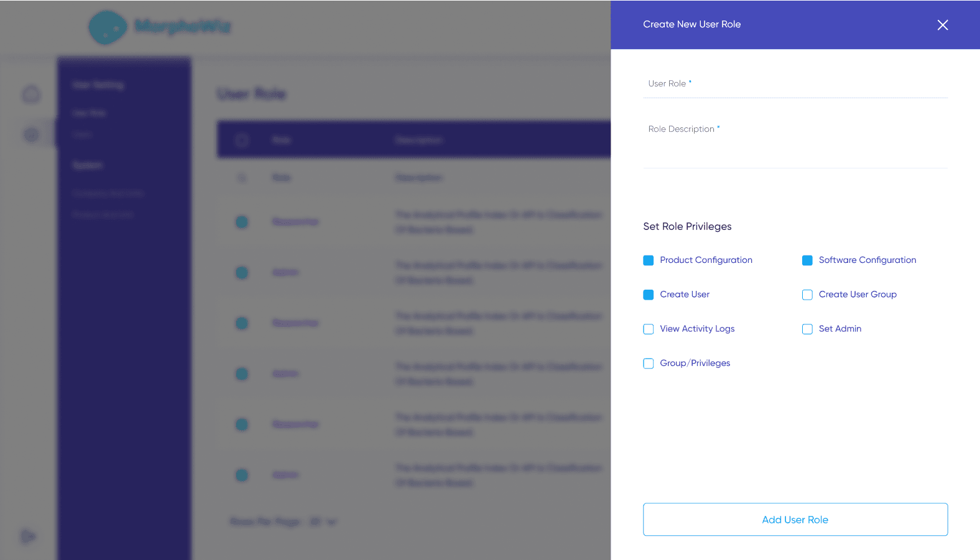Screen dimensions: 980x560
Task: Enable the Create User Group privilege
Action: 807,295
